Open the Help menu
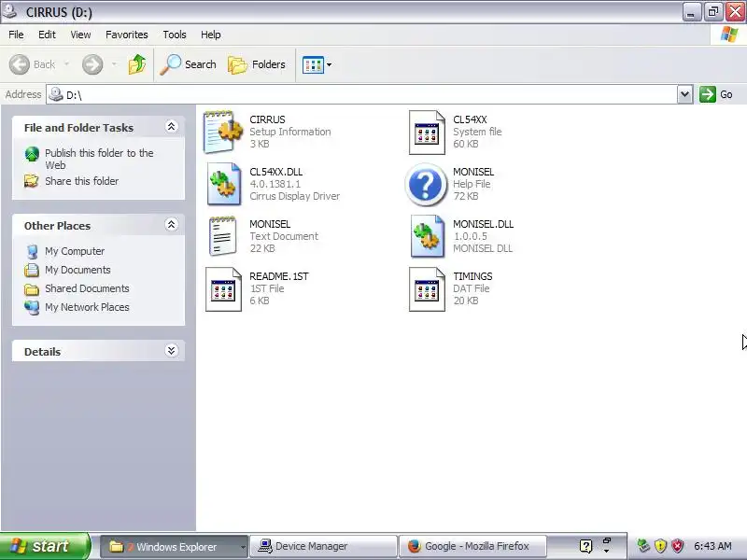Image resolution: width=747 pixels, height=560 pixels. point(211,35)
